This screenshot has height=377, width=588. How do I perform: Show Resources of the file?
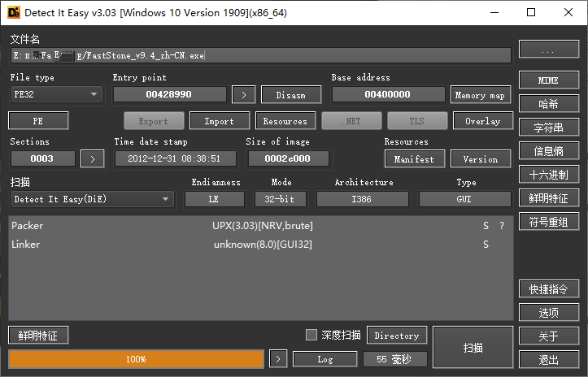tap(285, 121)
